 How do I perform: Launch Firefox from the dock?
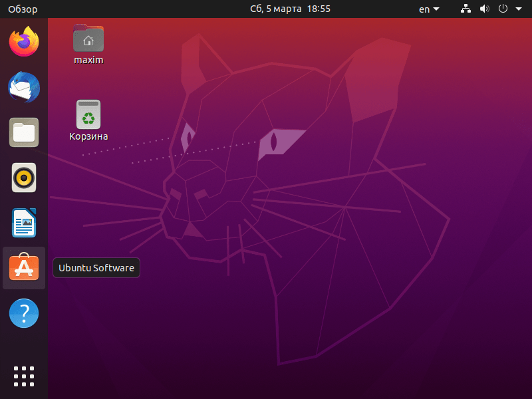[23, 41]
